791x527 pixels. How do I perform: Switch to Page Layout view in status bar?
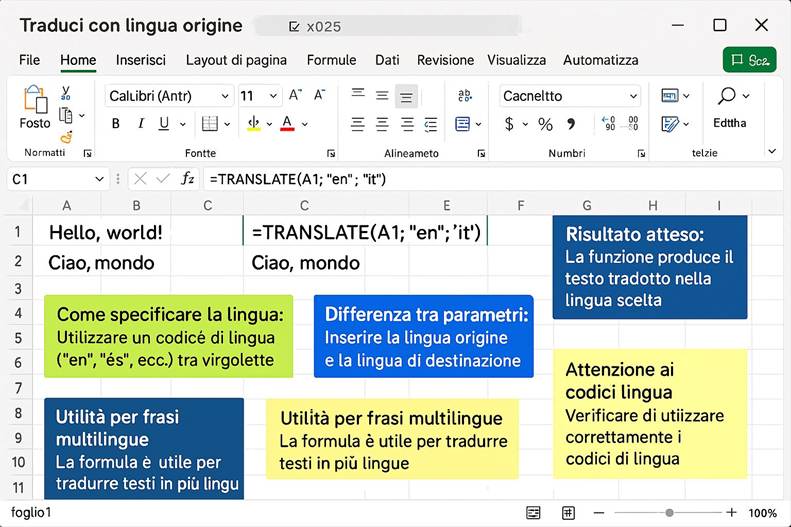click(x=568, y=513)
